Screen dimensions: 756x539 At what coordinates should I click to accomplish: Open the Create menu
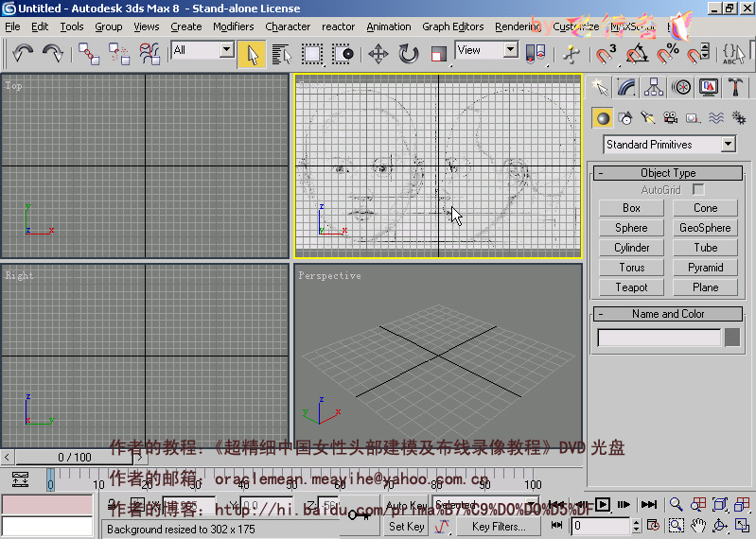186,26
